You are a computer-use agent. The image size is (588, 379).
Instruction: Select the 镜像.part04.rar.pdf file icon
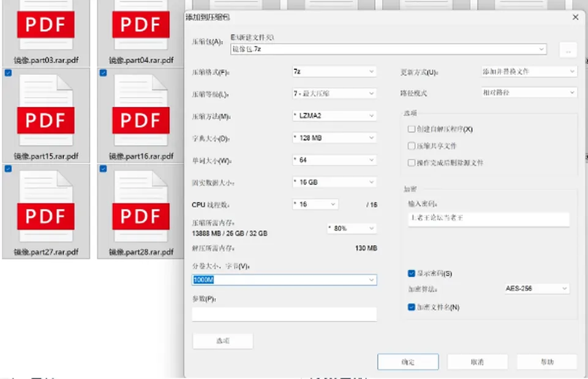coord(141,26)
